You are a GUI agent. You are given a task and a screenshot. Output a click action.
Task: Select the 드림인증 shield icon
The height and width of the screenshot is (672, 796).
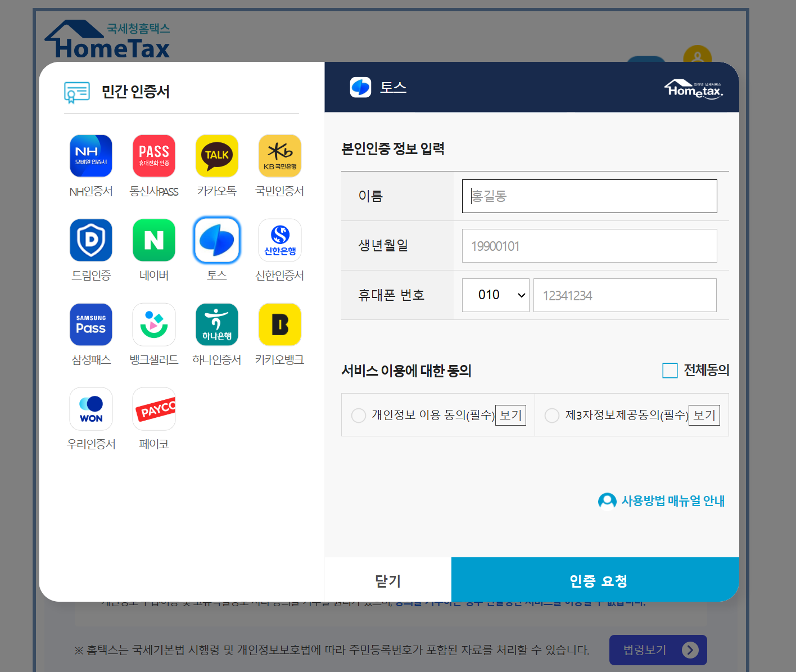(91, 240)
